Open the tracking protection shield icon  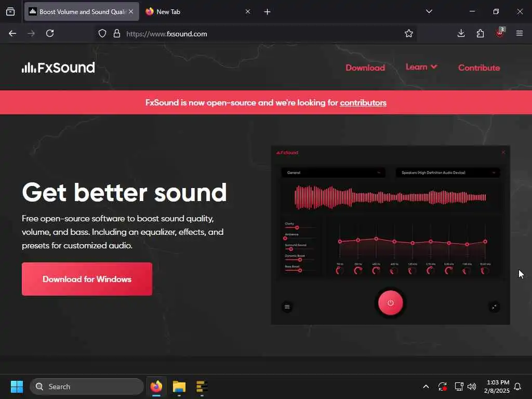point(102,34)
